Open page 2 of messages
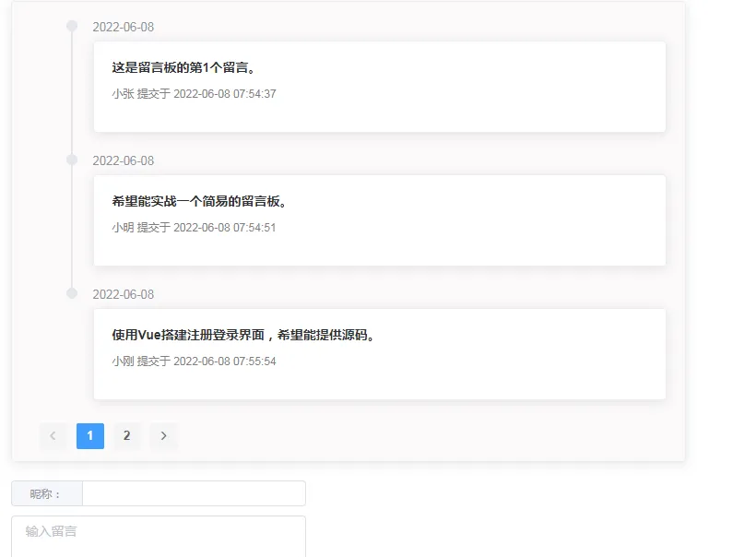 [x=127, y=436]
